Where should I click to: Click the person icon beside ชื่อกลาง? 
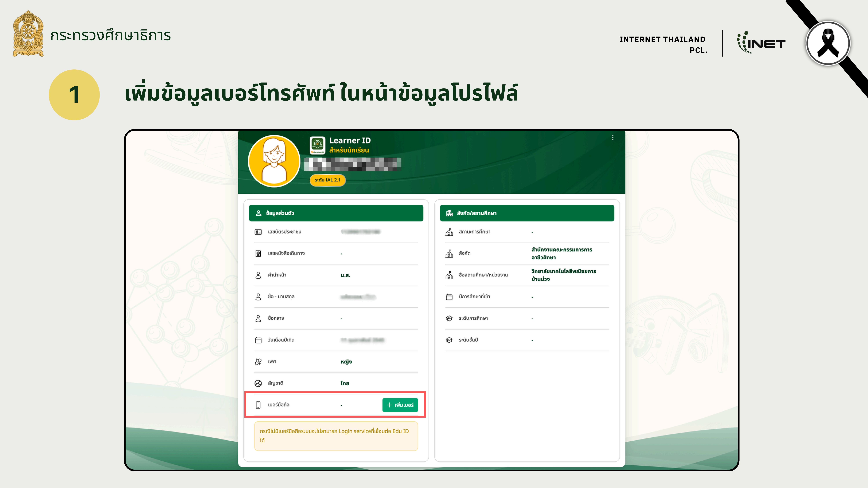point(258,318)
